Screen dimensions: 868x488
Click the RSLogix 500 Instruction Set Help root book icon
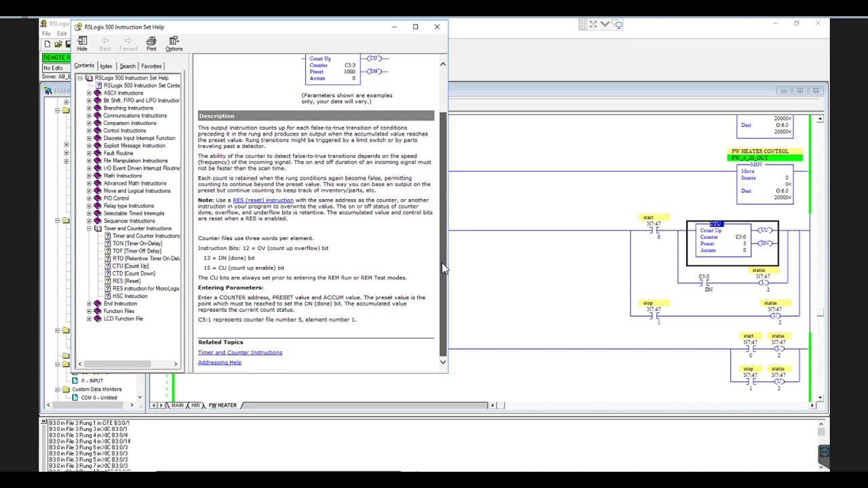(x=89, y=78)
